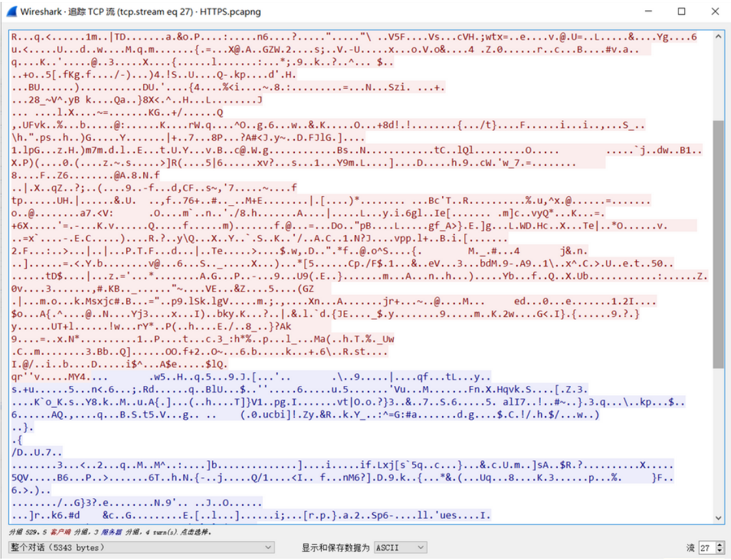
Task: Click the server line starting with 5QV.....B6...P
Action: 342,477
